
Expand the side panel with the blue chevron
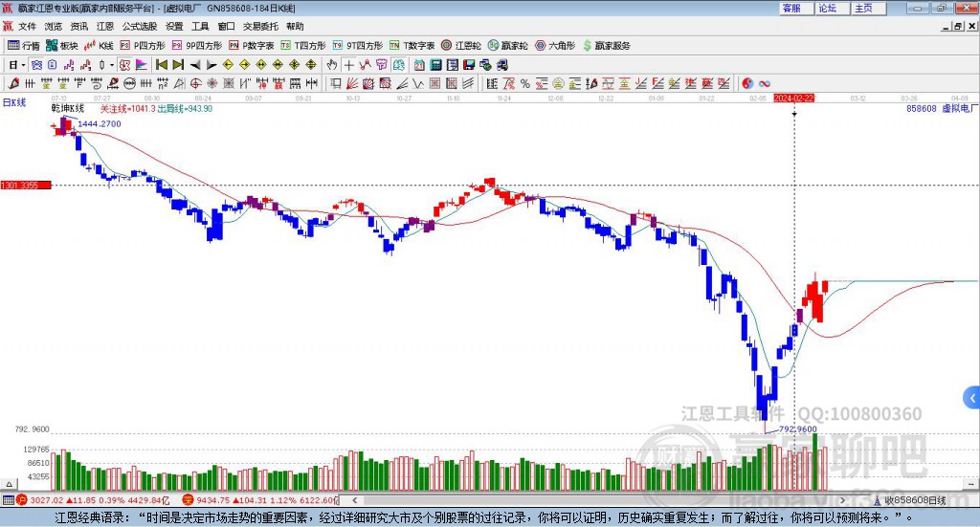point(972,398)
